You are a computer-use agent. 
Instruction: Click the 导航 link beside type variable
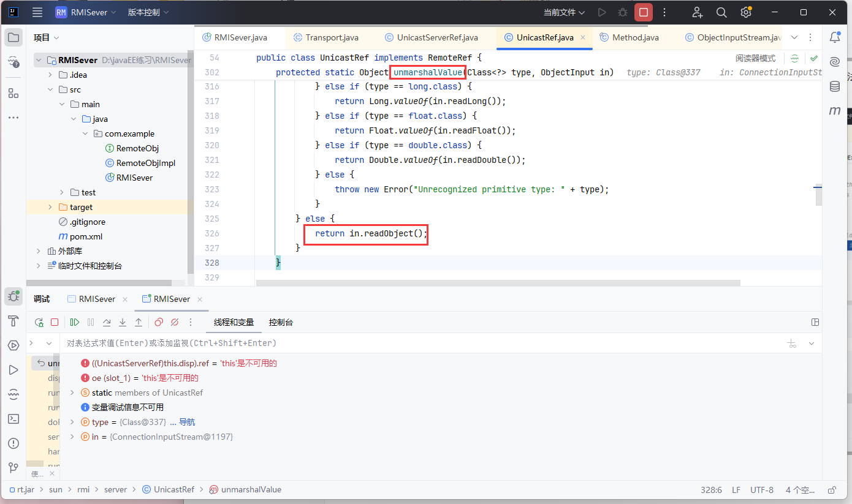187,422
